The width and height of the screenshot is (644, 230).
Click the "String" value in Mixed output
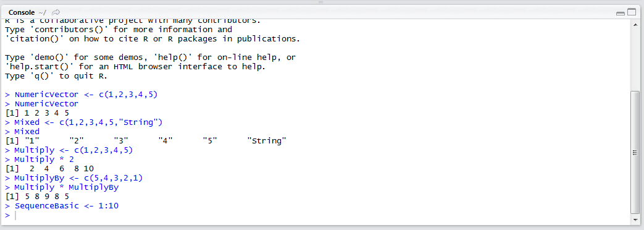pyautogui.click(x=267, y=141)
